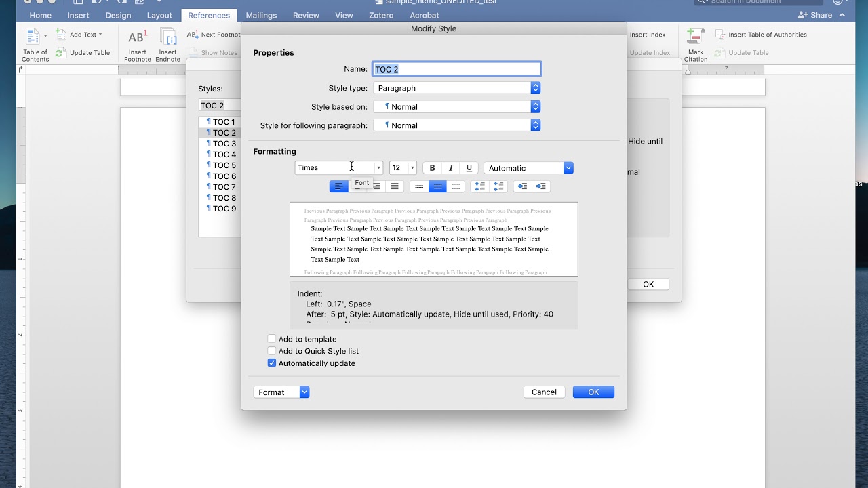Select justify paragraph alignment button
Screen dimensions: 868x488
click(x=395, y=186)
